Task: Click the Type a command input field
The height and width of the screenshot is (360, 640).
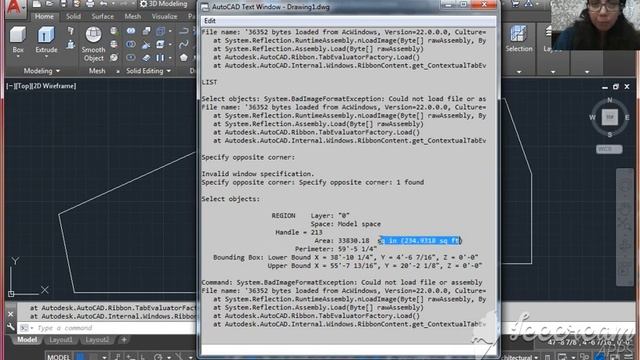Action: click(x=115, y=328)
